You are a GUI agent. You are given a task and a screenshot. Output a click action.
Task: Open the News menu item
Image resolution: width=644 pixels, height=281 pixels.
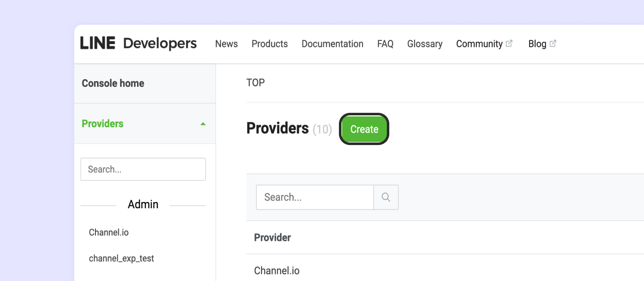[226, 44]
